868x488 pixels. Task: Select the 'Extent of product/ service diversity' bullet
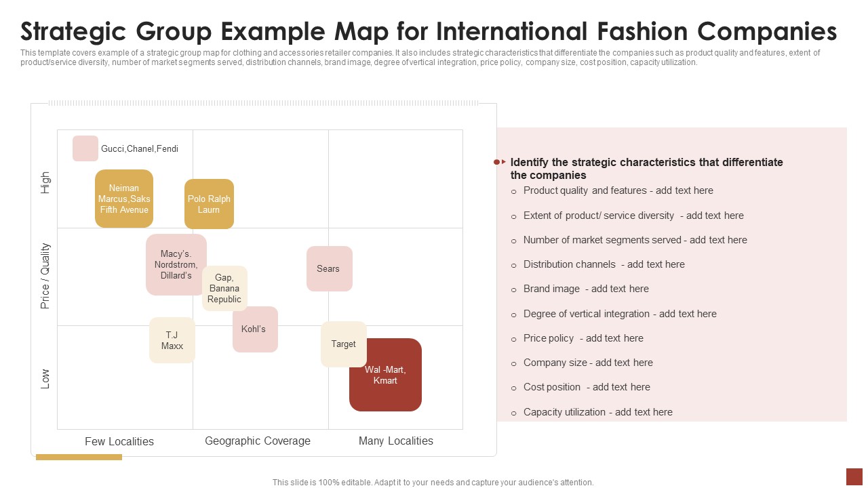click(633, 216)
